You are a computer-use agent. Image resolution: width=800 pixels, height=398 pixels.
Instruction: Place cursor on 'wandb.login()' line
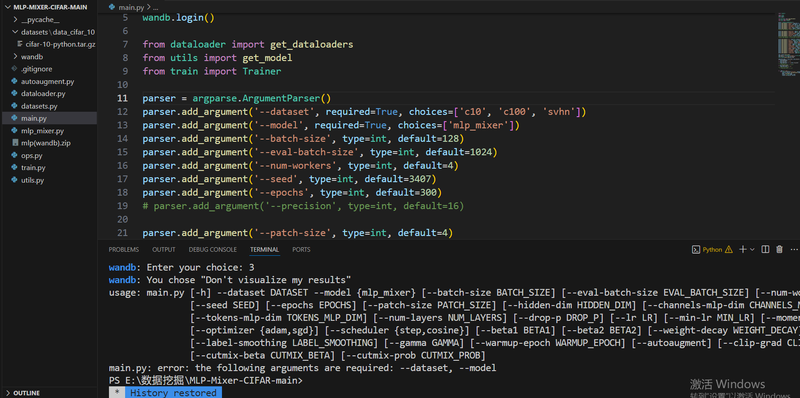(x=179, y=18)
